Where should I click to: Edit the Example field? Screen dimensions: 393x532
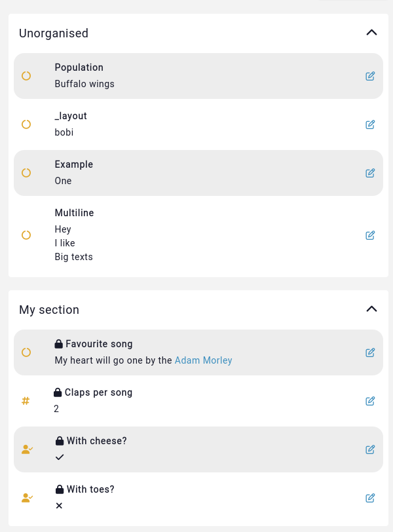click(370, 173)
